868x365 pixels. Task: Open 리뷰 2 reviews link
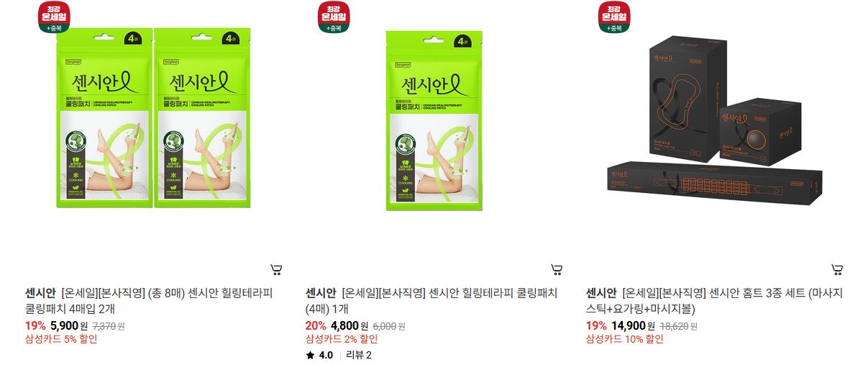[359, 355]
